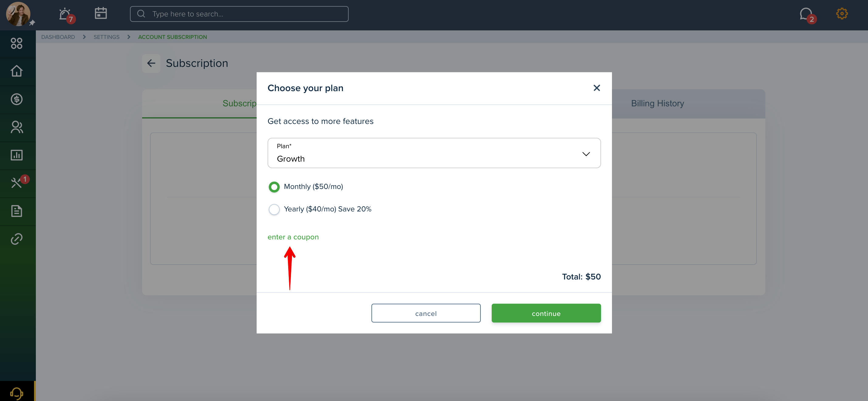The image size is (868, 401).
Task: Open the chat messages icon with badge
Action: tap(806, 14)
